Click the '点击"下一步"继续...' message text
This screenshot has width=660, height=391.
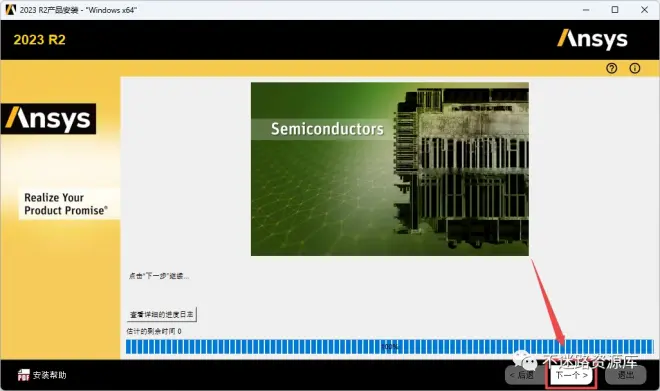pos(159,276)
